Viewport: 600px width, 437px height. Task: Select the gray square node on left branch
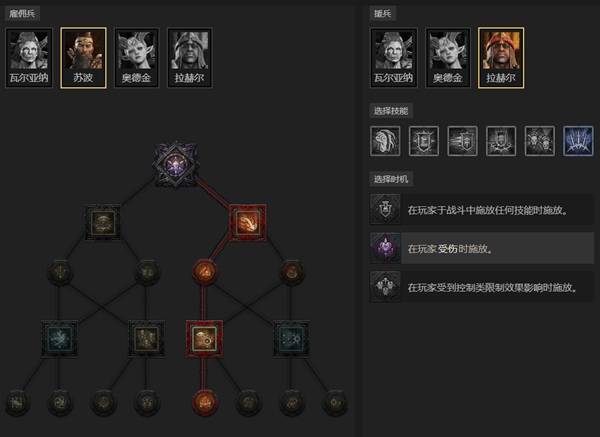pos(103,223)
